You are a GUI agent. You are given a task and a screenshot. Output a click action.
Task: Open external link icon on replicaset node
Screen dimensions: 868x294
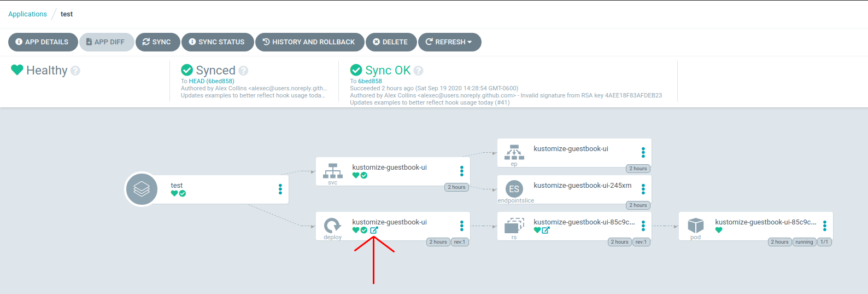tap(546, 230)
